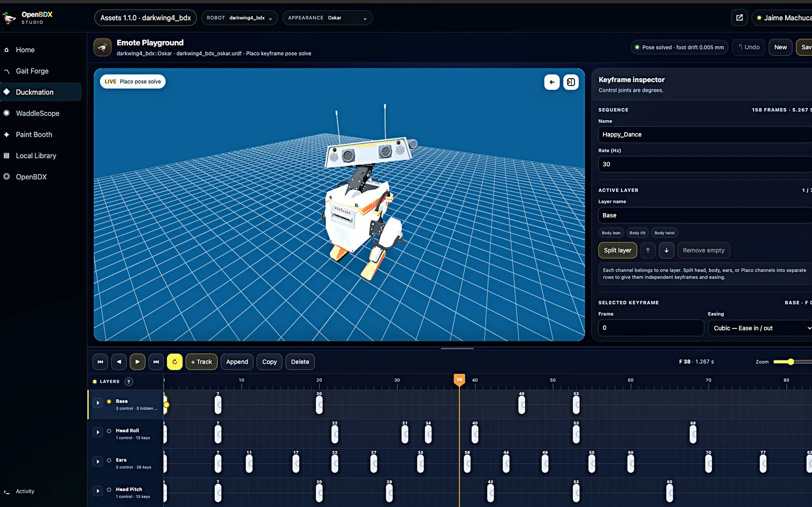
Task: Toggle the yellow loop playback button
Action: pos(175,362)
